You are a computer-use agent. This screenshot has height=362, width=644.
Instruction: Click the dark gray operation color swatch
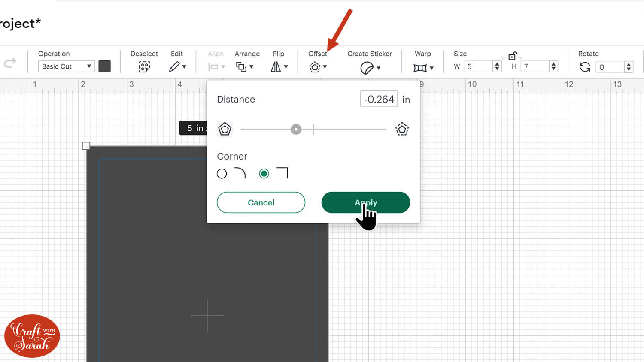pos(104,66)
